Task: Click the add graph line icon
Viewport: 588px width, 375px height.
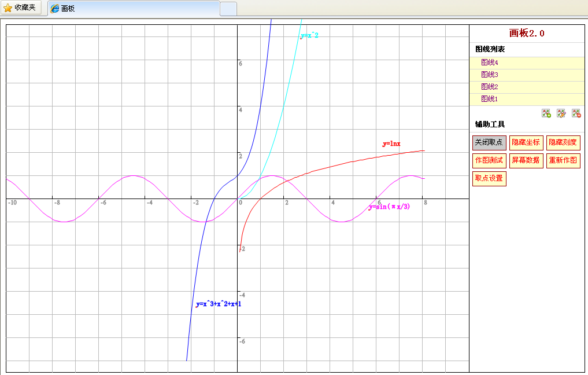Action: (x=546, y=113)
